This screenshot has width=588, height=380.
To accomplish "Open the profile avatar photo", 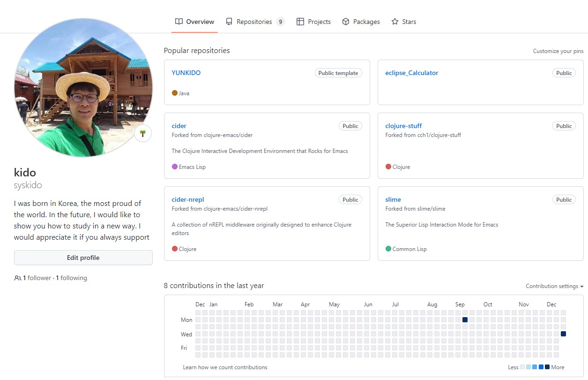I will tap(83, 88).
